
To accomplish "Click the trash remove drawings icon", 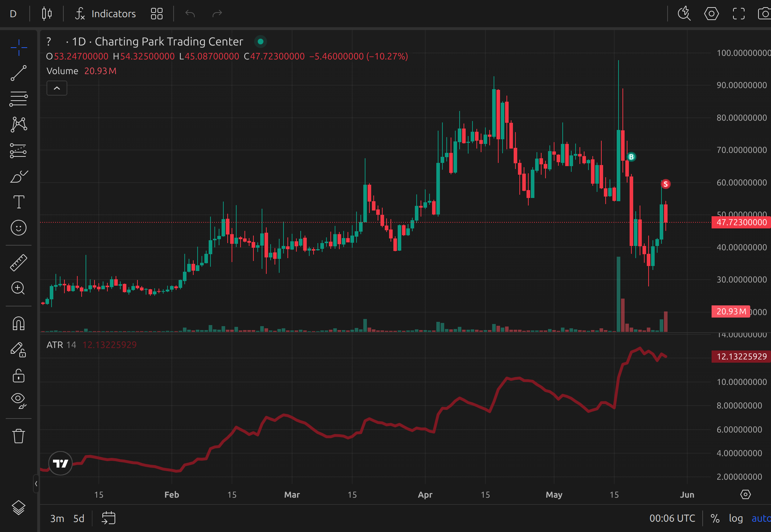I will pos(19,436).
